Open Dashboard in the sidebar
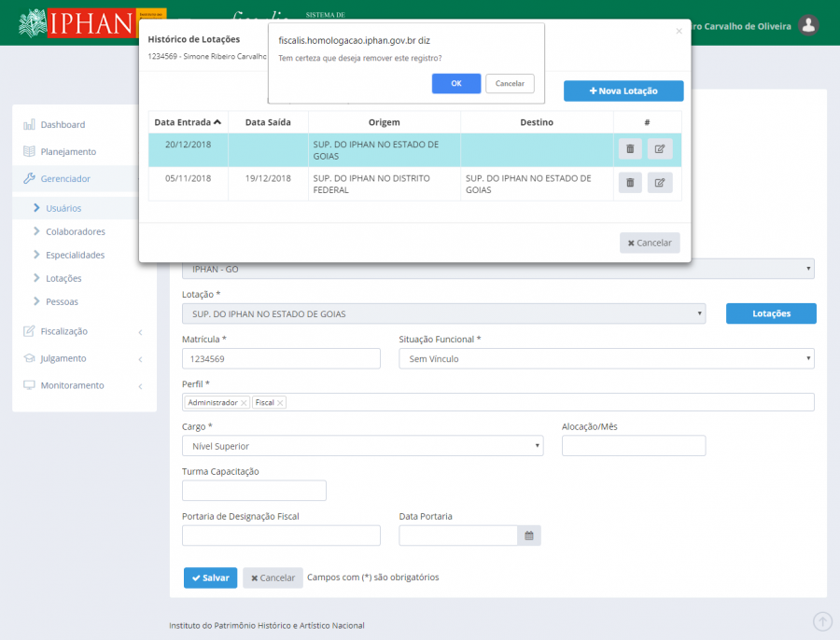This screenshot has height=640, width=840. pyautogui.click(x=63, y=124)
